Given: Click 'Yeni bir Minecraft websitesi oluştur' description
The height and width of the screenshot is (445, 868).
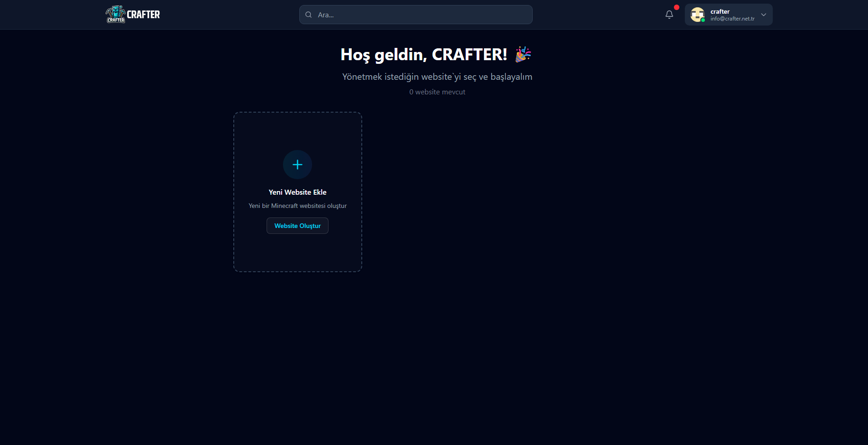Looking at the screenshot, I should 298,206.
